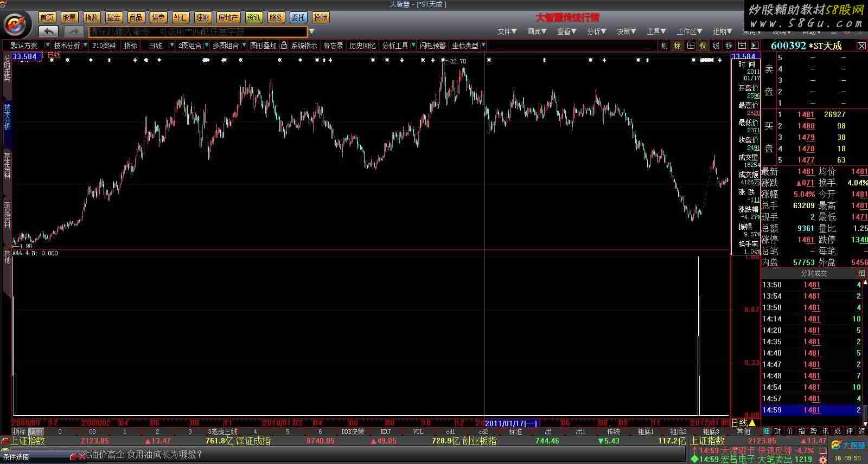Select the 3老虎三线 indicator tab
The height and width of the screenshot is (464, 868).
pyautogui.click(x=222, y=431)
